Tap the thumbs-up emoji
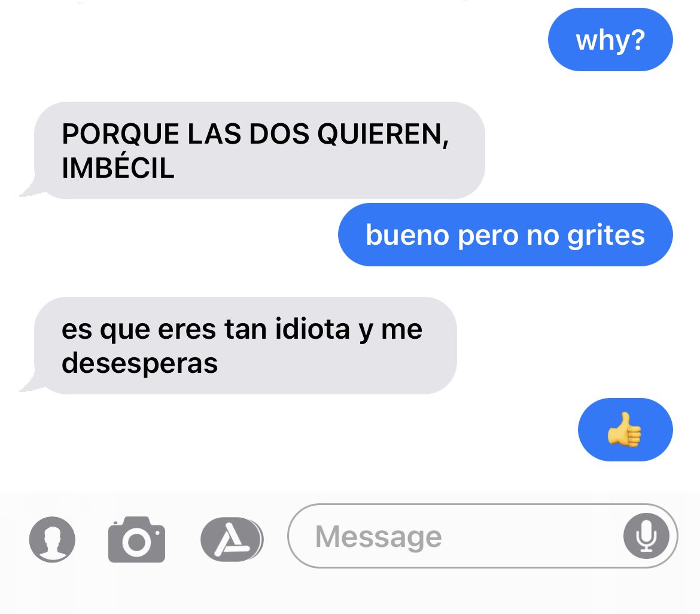The width and height of the screenshot is (700, 614). (x=625, y=430)
